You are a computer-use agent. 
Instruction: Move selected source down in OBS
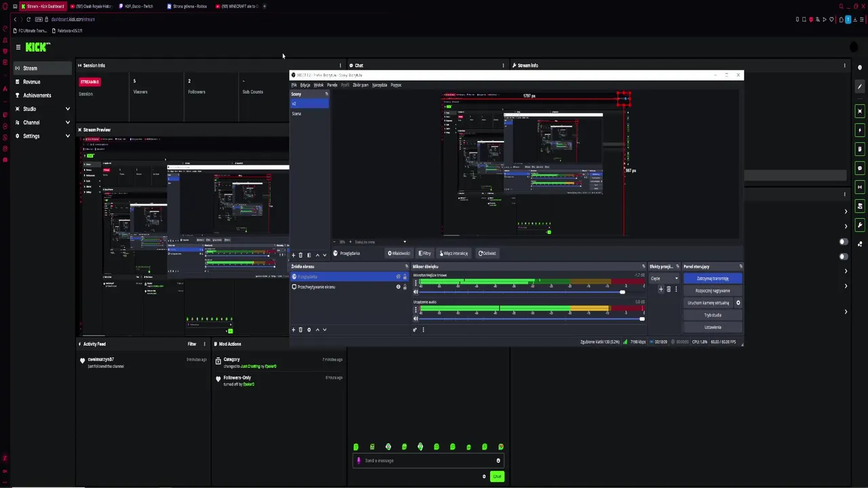pyautogui.click(x=324, y=329)
